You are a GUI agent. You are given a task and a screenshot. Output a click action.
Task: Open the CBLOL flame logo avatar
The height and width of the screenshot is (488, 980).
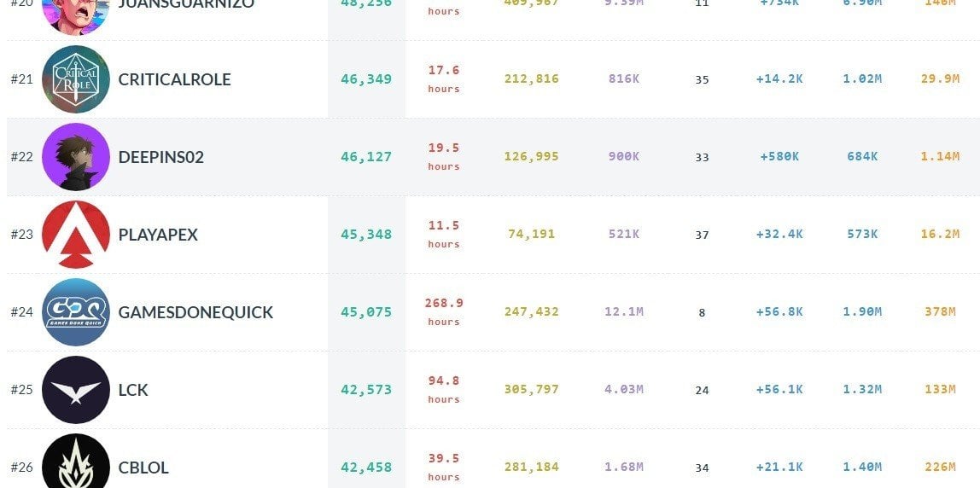[76, 462]
